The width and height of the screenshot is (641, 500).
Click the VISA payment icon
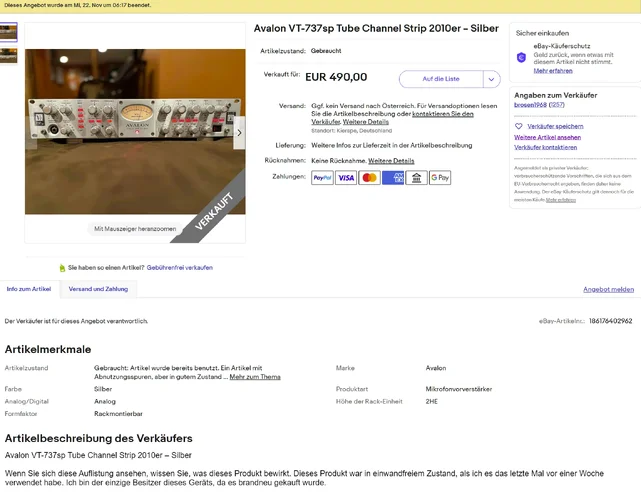[346, 178]
